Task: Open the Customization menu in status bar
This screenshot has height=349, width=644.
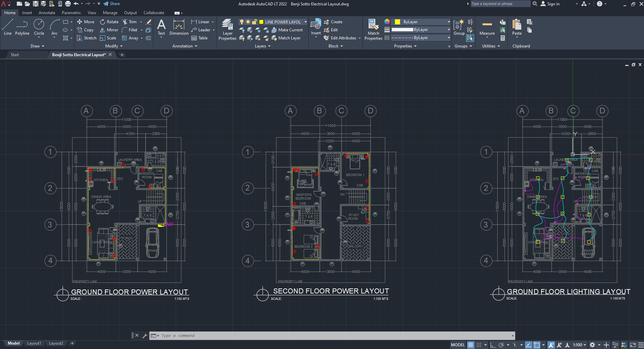Action: click(641, 345)
